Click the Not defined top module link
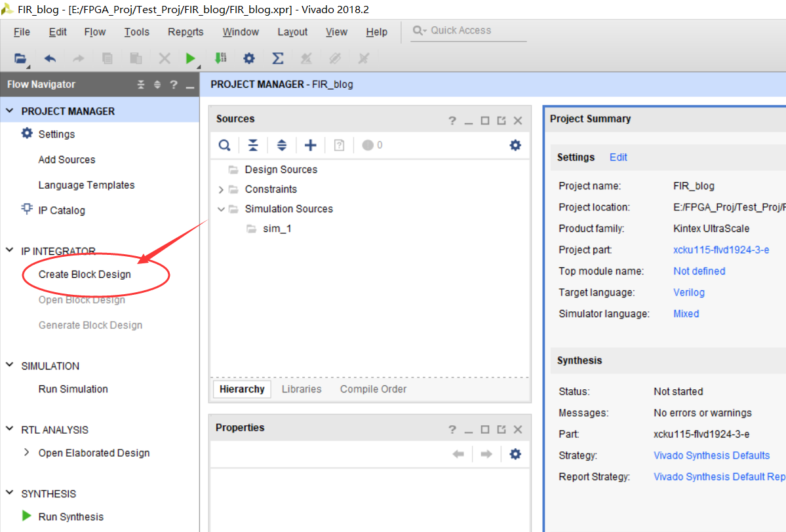Image resolution: width=786 pixels, height=532 pixels. [699, 271]
